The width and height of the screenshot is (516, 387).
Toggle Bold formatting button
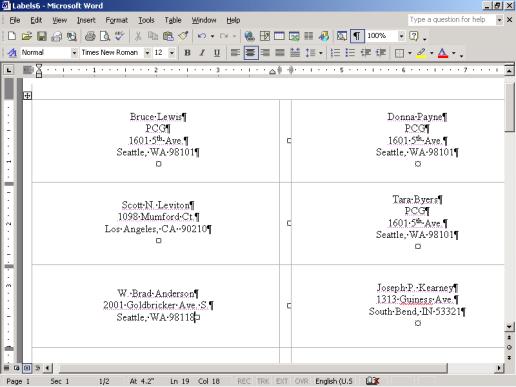pos(187,53)
